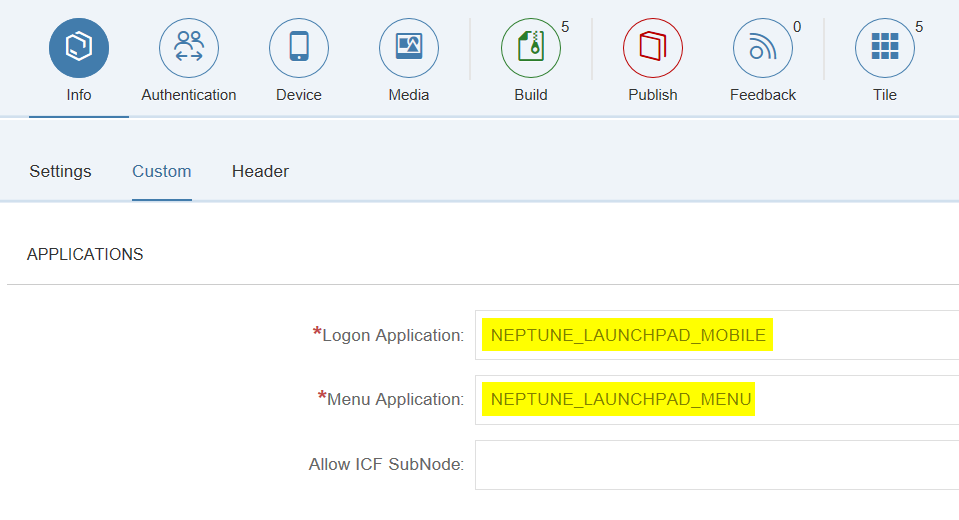The width and height of the screenshot is (959, 520).
Task: Click the Logon Application input field
Action: click(x=717, y=335)
